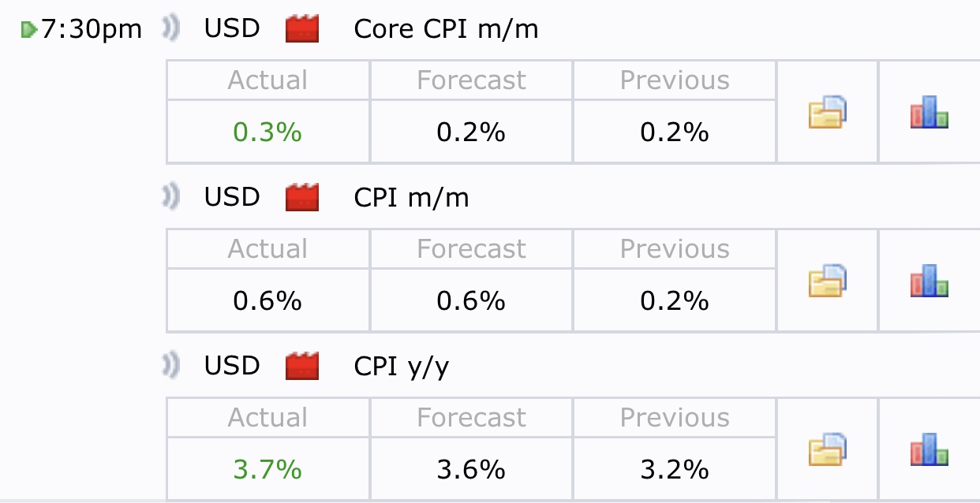Click the red high-impact icon for CPI y/y
Screen dimensions: 980x503
[301, 367]
